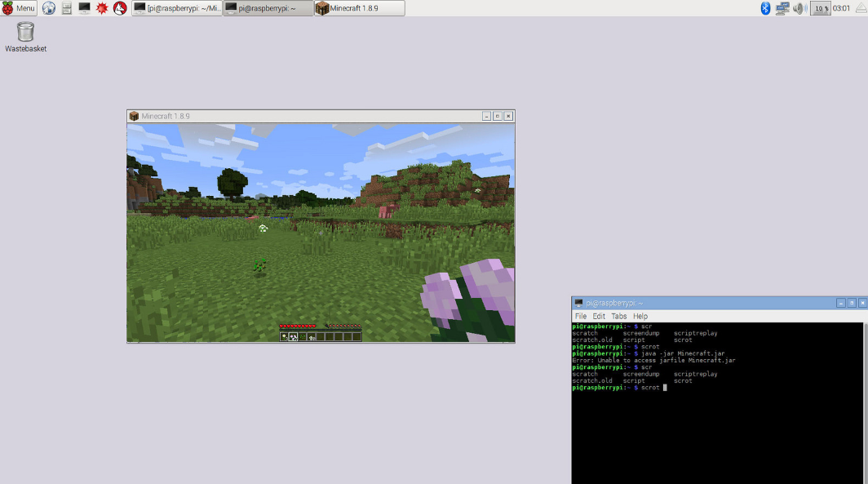Open the Wolfram wolf icon
This screenshot has height=484, width=868.
coord(120,7)
